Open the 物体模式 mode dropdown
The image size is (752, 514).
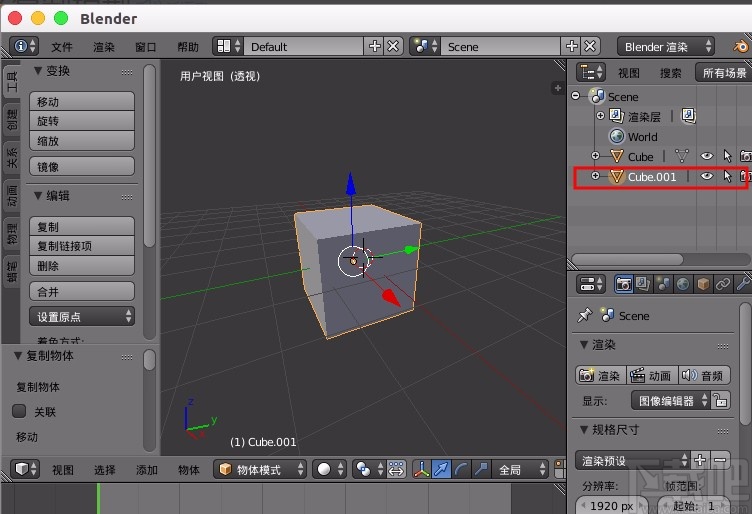(x=260, y=469)
